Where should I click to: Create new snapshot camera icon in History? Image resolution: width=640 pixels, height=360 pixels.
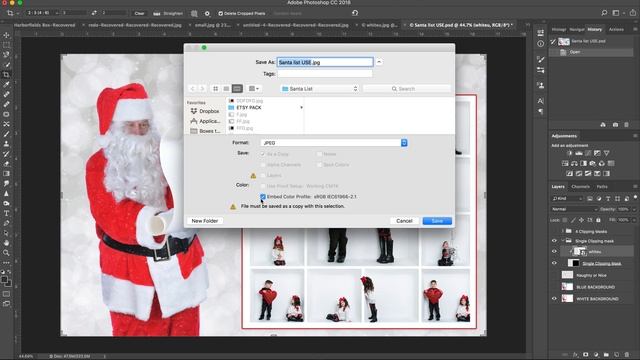615,124
